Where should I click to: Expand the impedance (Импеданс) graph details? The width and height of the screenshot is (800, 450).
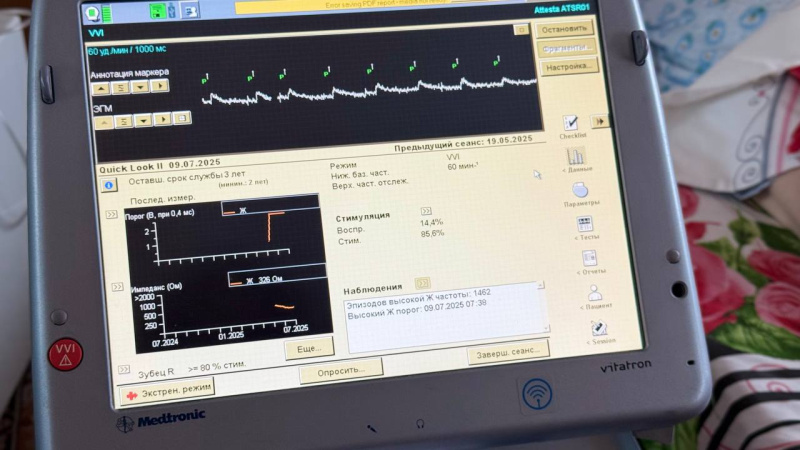click(x=117, y=284)
